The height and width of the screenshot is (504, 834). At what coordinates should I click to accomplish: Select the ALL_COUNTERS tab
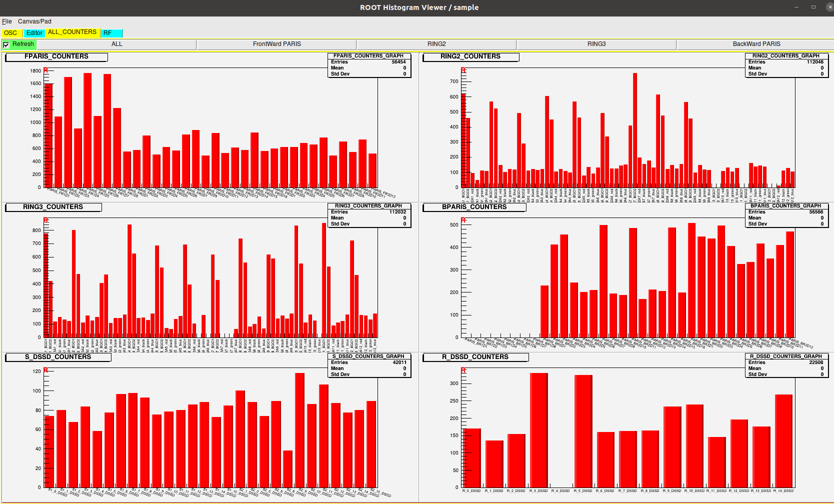(x=72, y=32)
